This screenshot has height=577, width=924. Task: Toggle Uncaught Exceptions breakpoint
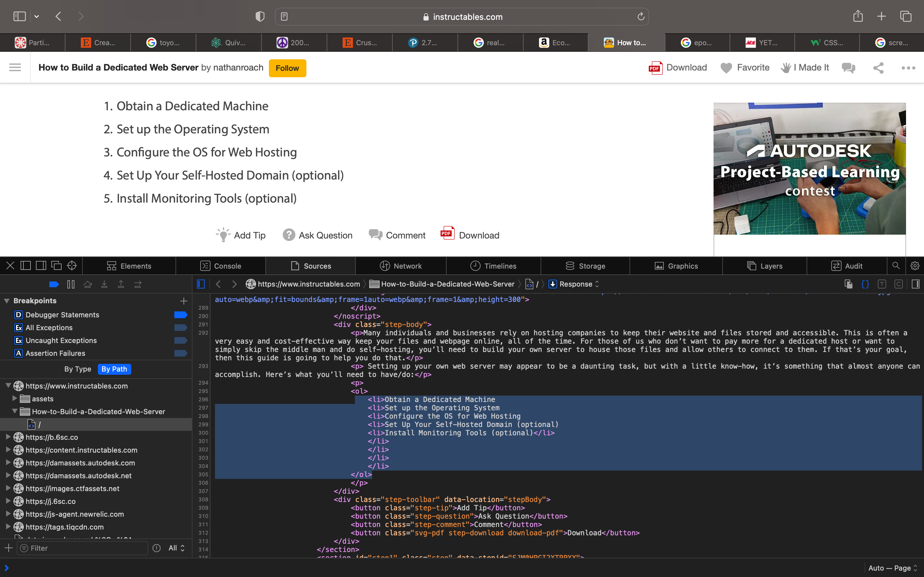(181, 340)
